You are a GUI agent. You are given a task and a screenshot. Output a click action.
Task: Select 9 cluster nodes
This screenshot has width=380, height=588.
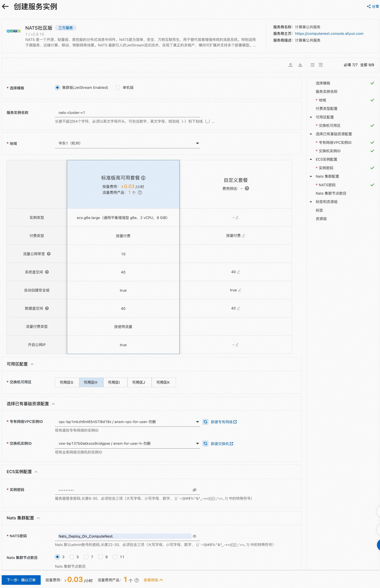coord(100,557)
